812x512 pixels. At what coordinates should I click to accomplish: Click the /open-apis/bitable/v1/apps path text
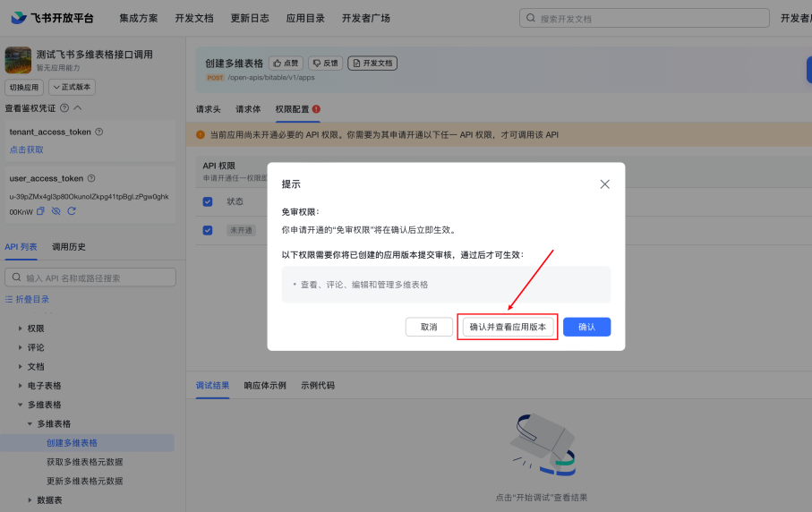(x=271, y=78)
